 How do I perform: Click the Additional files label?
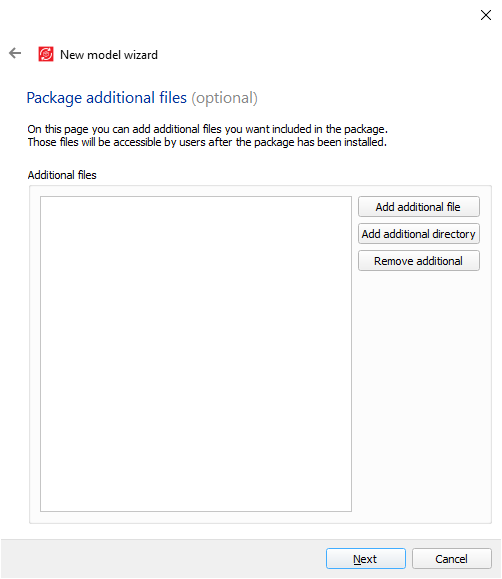[x=62, y=175]
